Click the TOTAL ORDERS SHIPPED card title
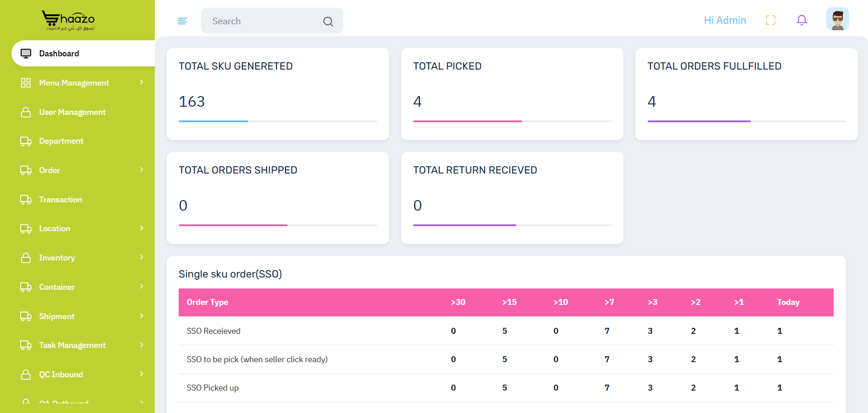The image size is (868, 413). click(238, 170)
